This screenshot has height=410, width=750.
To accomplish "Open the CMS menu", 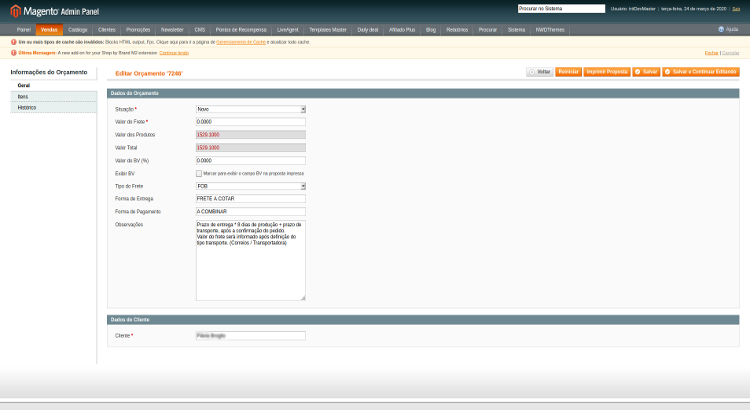I will 200,30.
